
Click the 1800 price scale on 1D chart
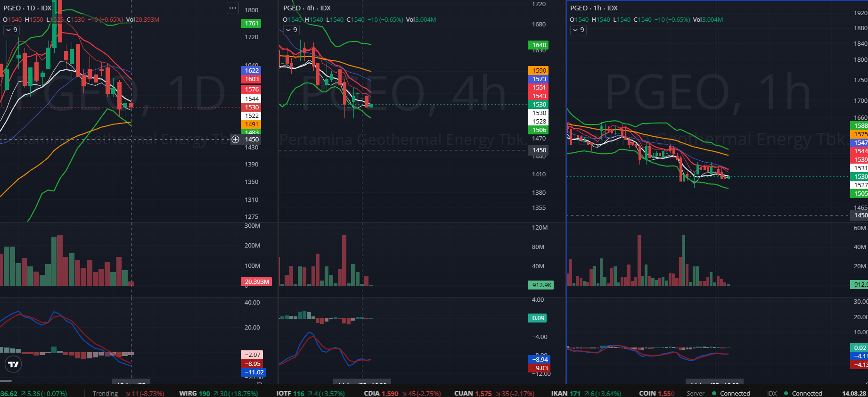tap(251, 10)
